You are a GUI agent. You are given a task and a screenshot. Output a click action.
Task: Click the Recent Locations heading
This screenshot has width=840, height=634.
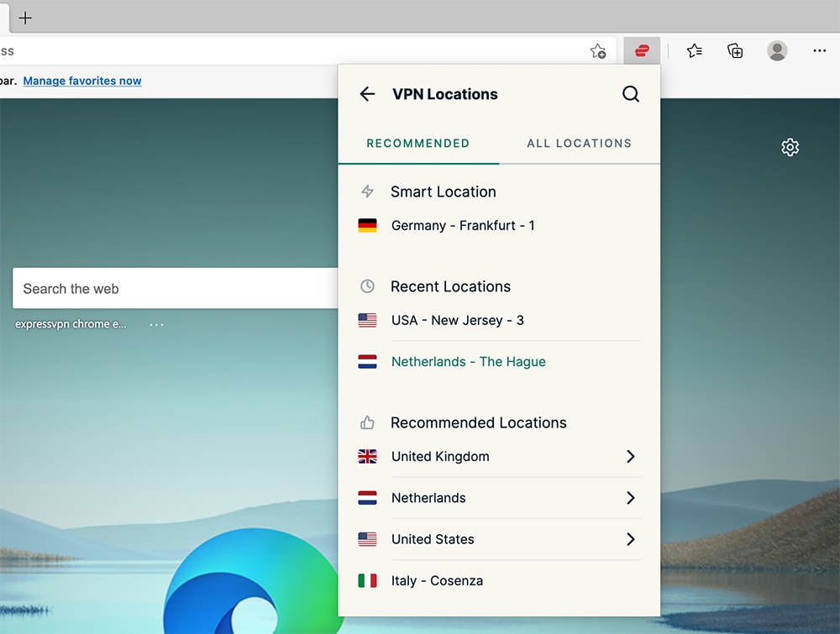pos(450,286)
